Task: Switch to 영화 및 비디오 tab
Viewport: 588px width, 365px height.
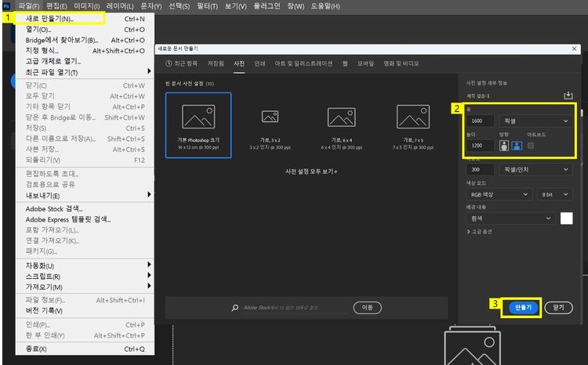Action: [x=401, y=63]
